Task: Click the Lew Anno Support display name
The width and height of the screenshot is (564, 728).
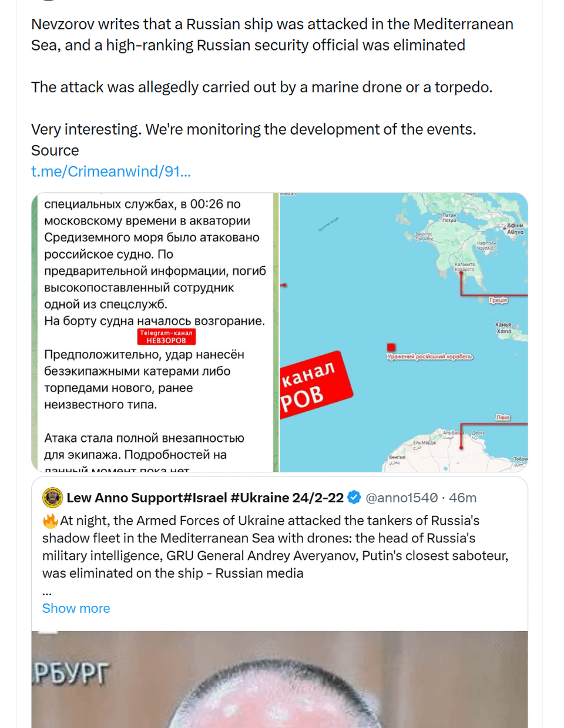Action: click(x=204, y=498)
